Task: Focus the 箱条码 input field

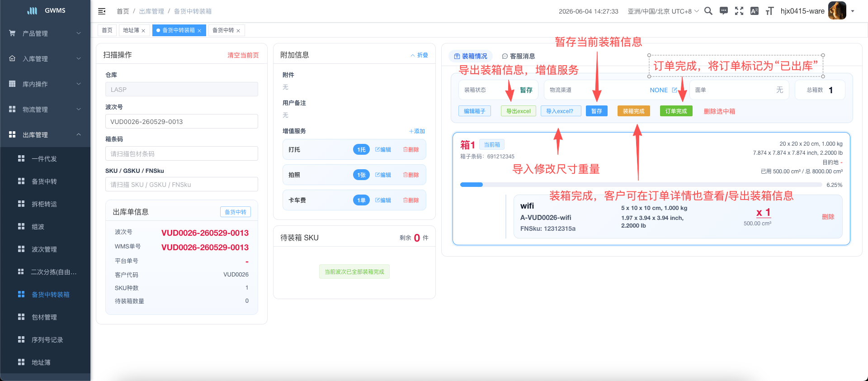Action: 182,153
